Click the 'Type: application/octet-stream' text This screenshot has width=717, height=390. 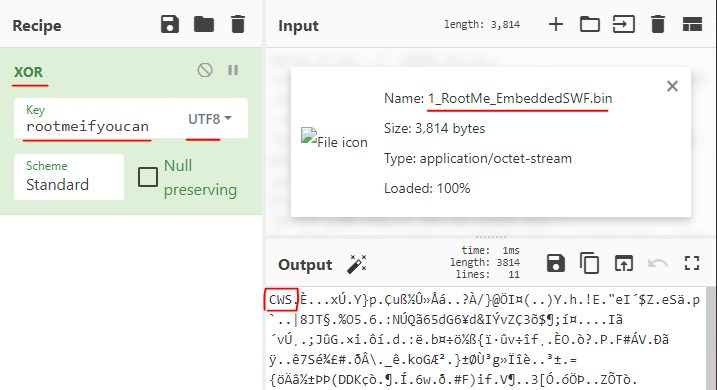(478, 159)
